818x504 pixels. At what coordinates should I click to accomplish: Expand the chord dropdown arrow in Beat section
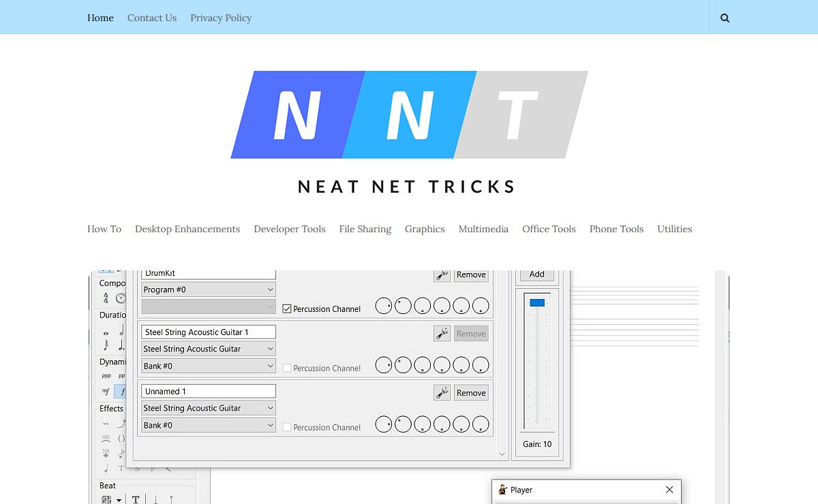point(119,500)
